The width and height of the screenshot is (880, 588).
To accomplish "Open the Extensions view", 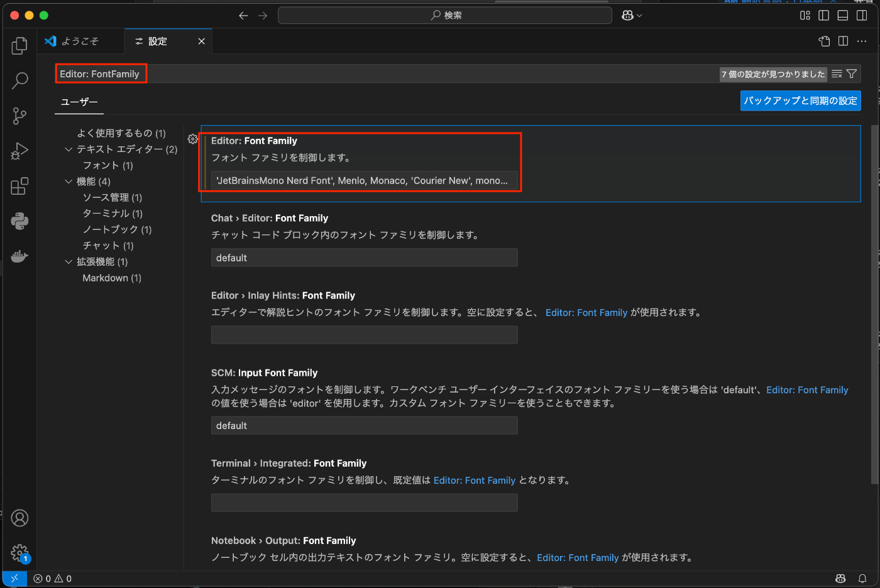I will pyautogui.click(x=19, y=186).
